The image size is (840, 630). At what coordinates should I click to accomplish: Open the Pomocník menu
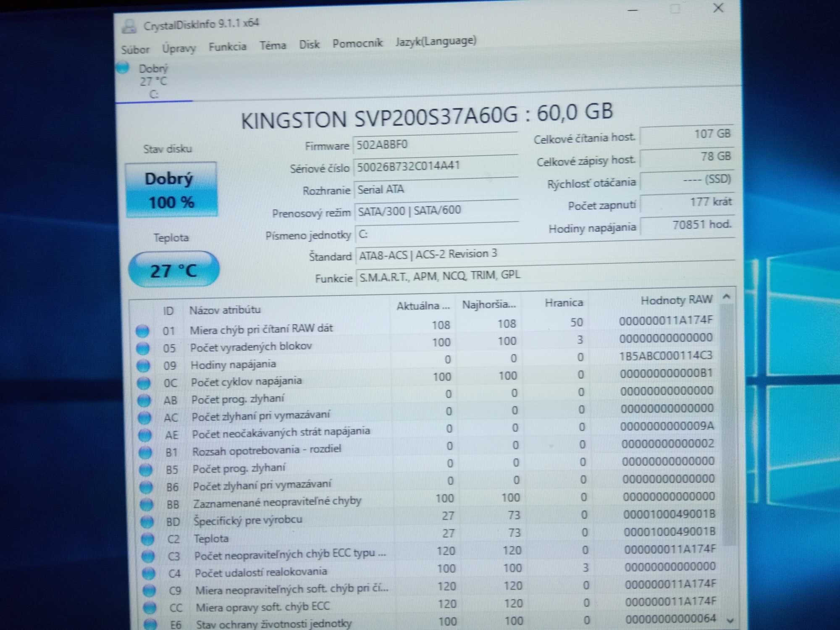[357, 43]
